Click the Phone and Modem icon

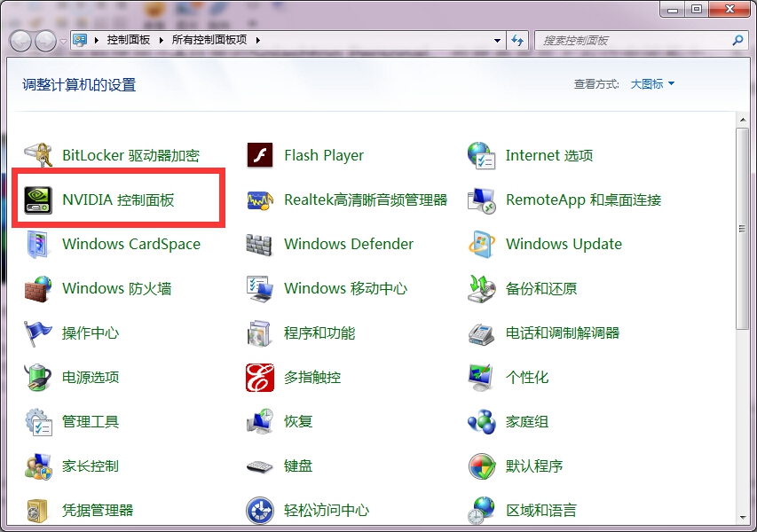481,332
